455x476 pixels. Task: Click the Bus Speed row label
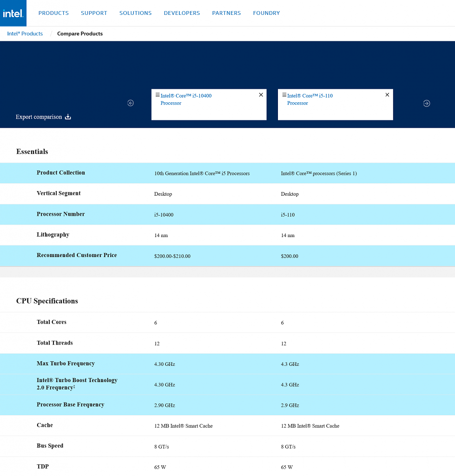tap(50, 446)
